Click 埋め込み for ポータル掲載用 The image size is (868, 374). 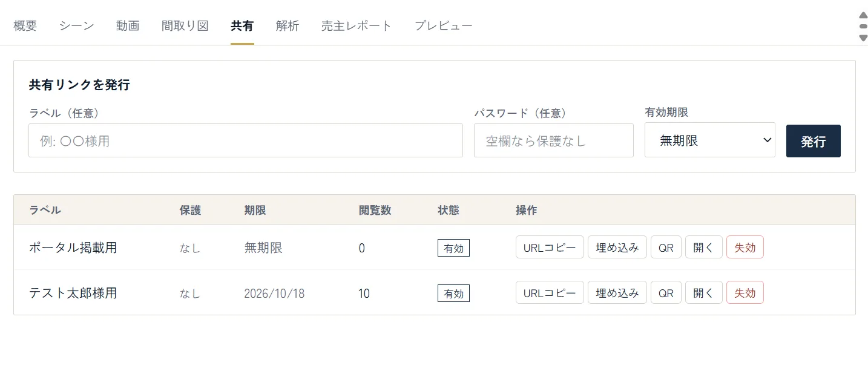pos(617,247)
